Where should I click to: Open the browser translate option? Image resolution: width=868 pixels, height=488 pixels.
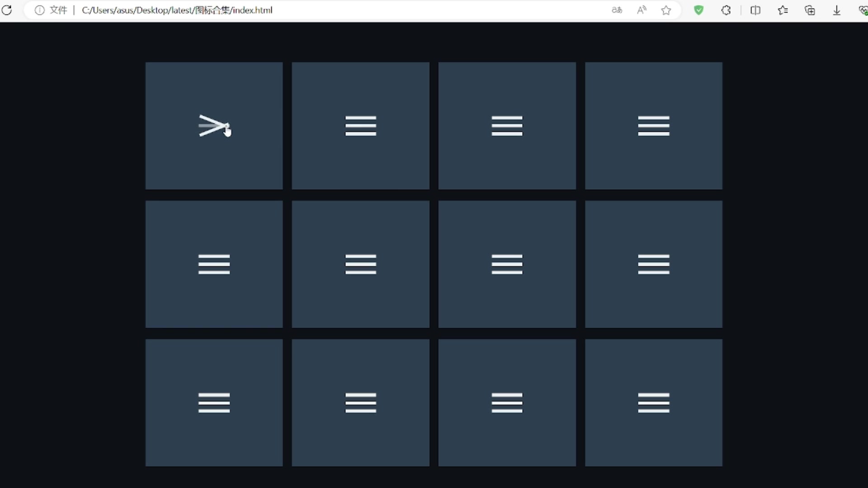[617, 10]
